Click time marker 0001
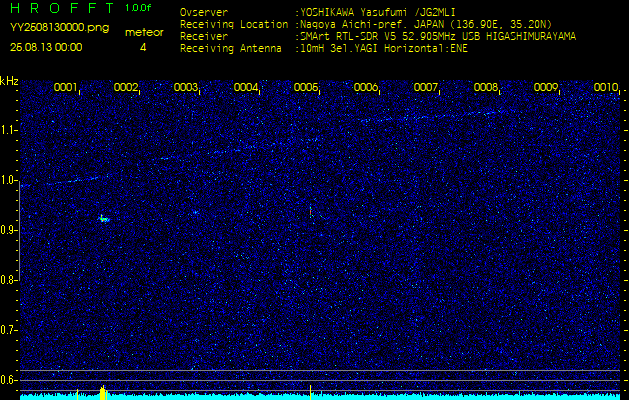Screen dimensions: 629x400 (x=65, y=87)
